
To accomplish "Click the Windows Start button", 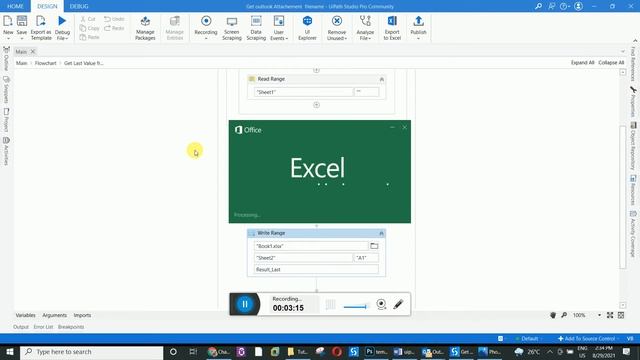I will tap(10, 352).
